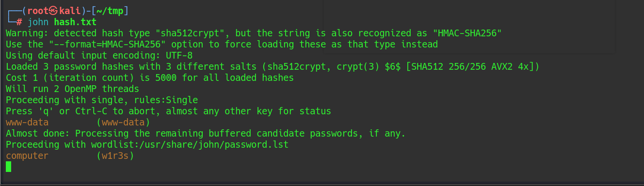The width and height of the screenshot is (644, 186).
Task: Click 'hash.txt' filename argument
Action: tap(75, 22)
